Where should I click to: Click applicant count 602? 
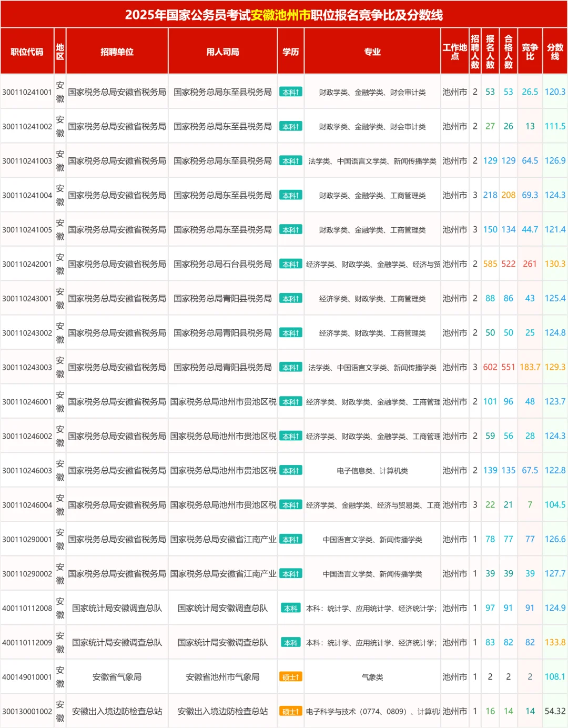click(490, 367)
